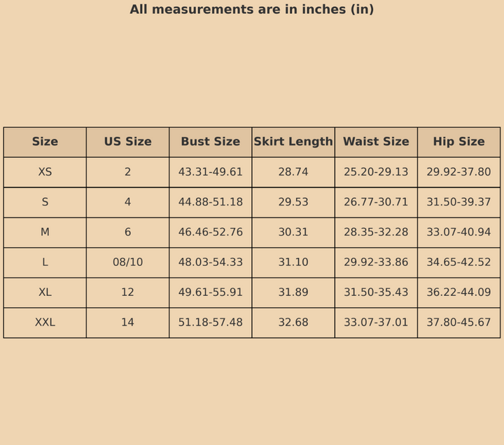Click US size 08/10 cell
This screenshot has height=445, width=504.
[x=127, y=262]
